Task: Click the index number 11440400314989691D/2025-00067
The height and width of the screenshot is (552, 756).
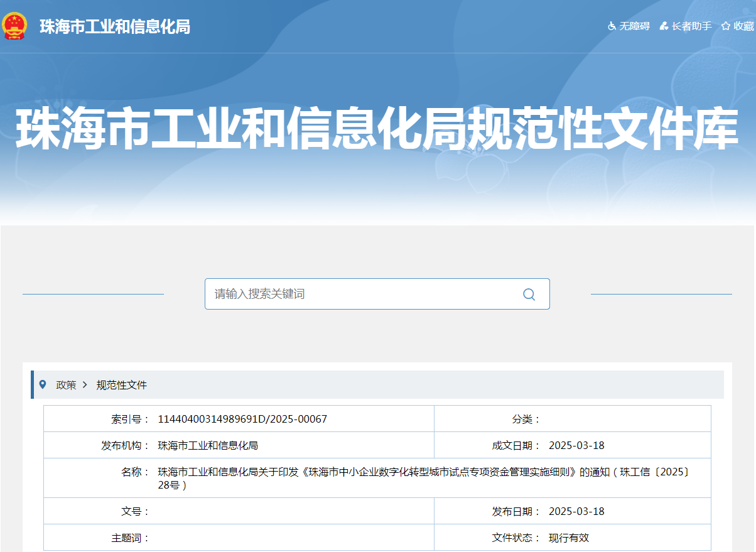Action: click(242, 419)
